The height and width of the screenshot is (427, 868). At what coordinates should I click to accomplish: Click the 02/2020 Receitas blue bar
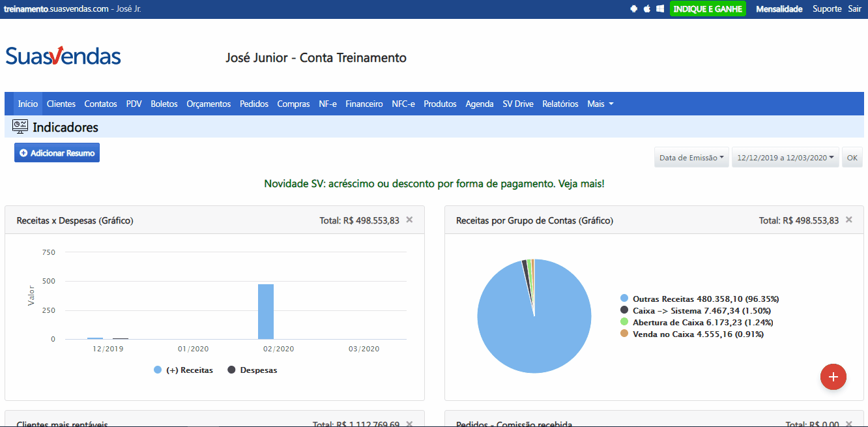(266, 312)
